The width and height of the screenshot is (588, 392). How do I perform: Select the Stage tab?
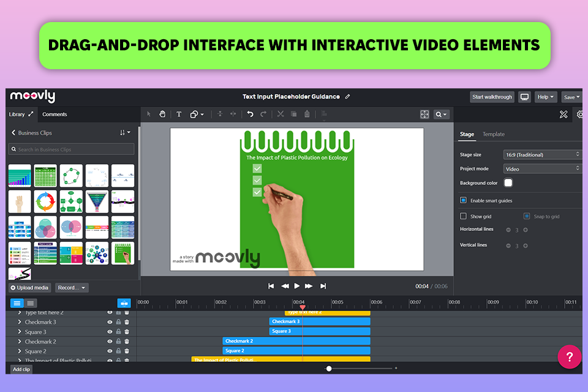click(467, 134)
